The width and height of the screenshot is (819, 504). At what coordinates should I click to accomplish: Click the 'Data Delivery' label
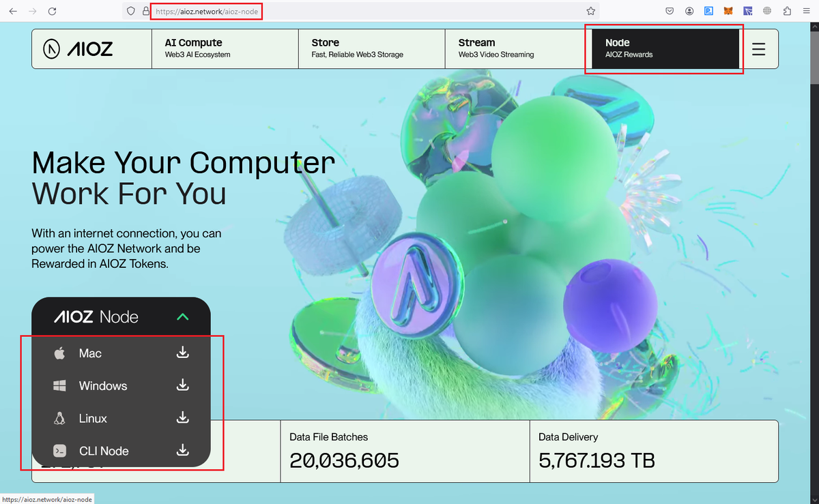(568, 436)
